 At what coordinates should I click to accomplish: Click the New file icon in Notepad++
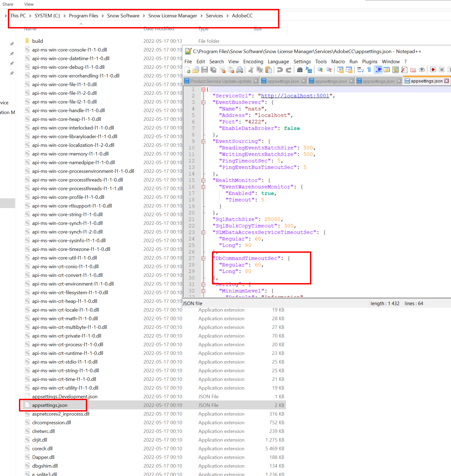(187, 70)
